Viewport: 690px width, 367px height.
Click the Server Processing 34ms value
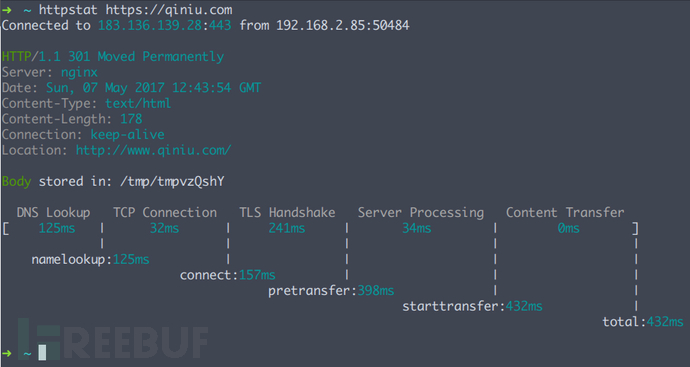click(416, 228)
